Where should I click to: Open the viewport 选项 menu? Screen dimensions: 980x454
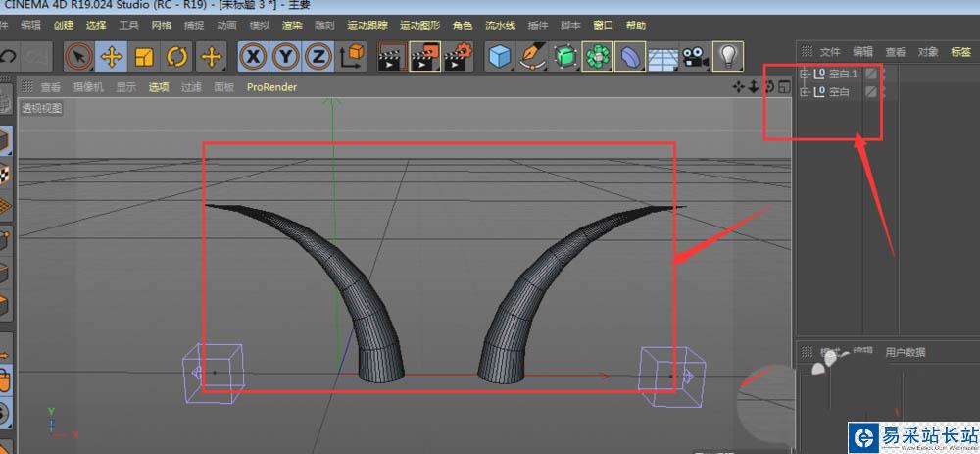[x=159, y=87]
